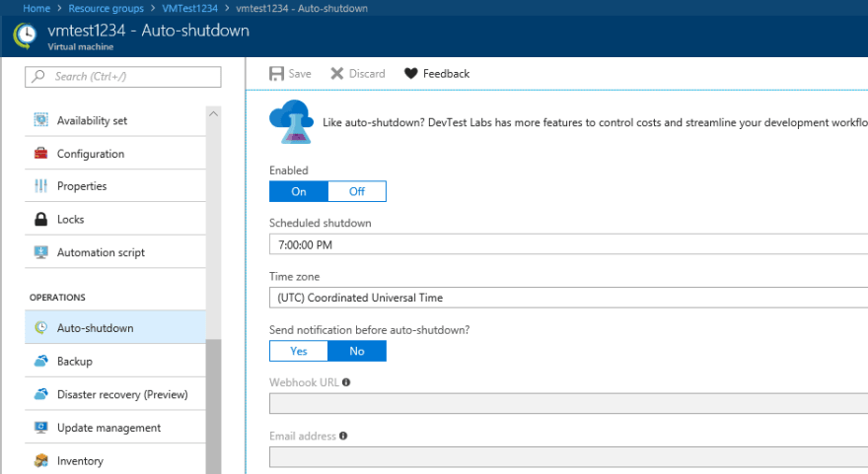Open Disaster recovery (Preview) menu item

pyautogui.click(x=115, y=394)
